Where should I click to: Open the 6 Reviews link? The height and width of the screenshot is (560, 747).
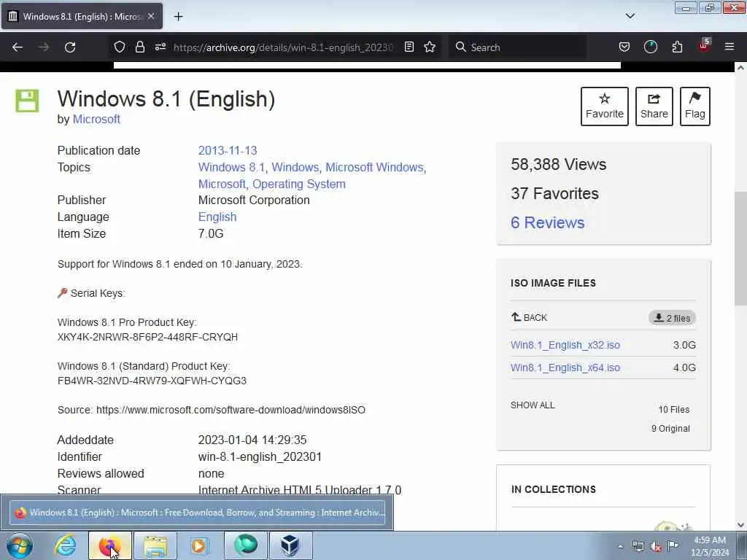coord(547,222)
